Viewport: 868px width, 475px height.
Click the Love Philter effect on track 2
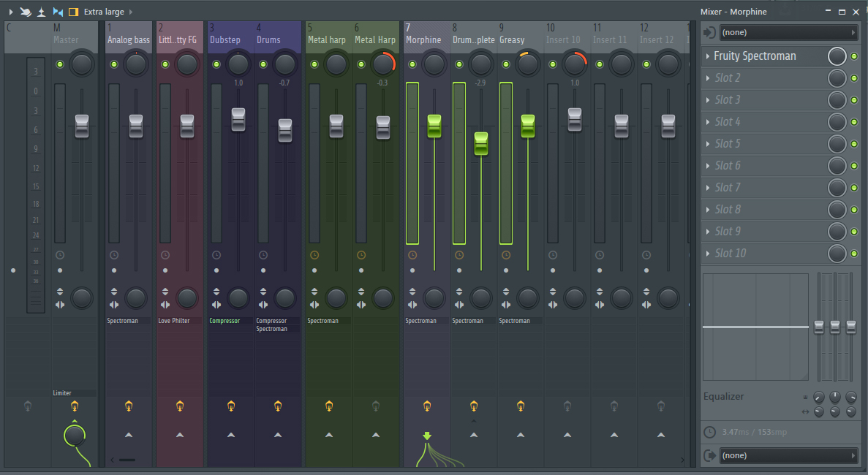tap(174, 321)
